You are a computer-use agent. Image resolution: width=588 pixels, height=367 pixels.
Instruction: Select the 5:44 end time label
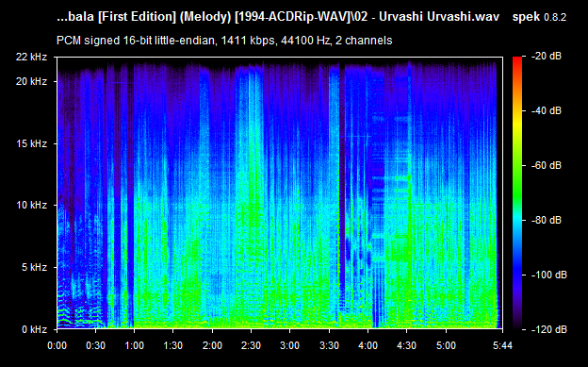[502, 345]
